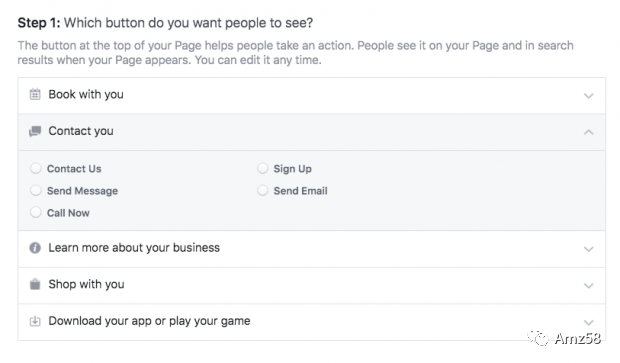The height and width of the screenshot is (363, 620).
Task: Click the shopping bag icon beside Shop with you
Action: tap(35, 284)
